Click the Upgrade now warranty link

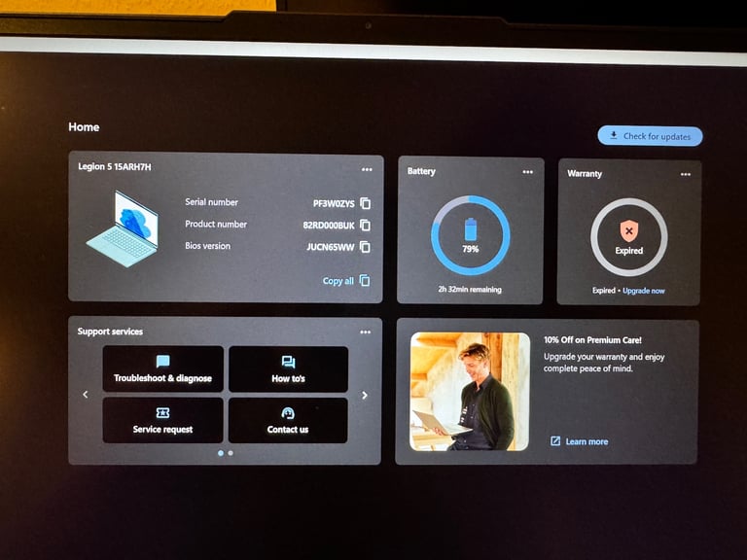(x=644, y=291)
